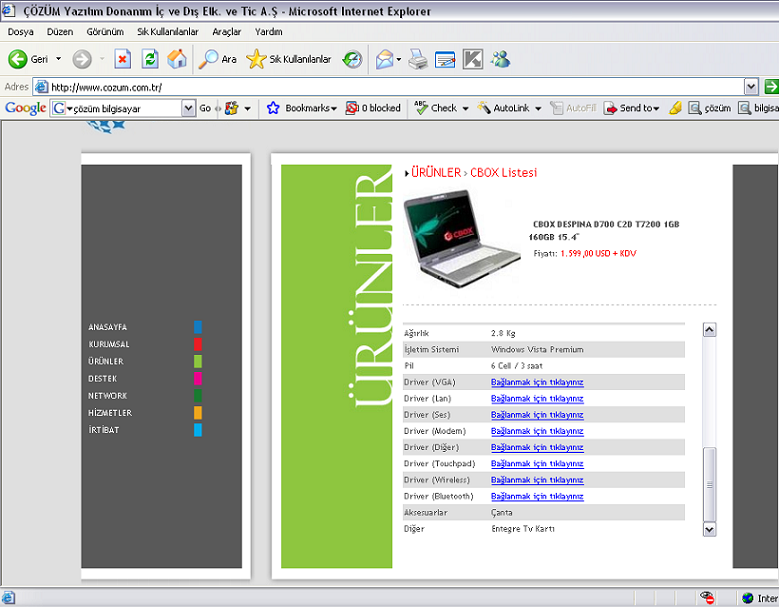Click the Google toolbar news/options icon

coord(232,108)
